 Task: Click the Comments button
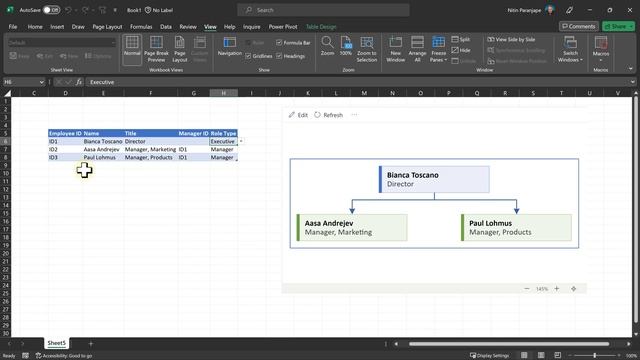coord(578,26)
